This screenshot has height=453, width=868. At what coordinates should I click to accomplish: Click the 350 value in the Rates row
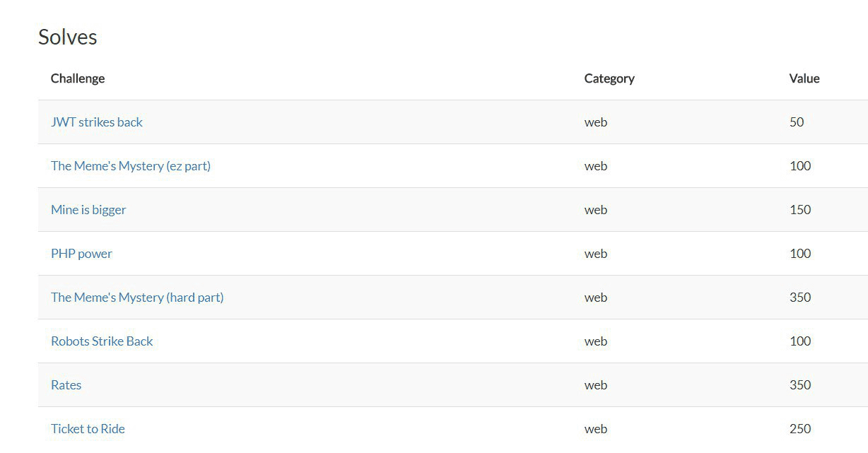[x=800, y=385]
